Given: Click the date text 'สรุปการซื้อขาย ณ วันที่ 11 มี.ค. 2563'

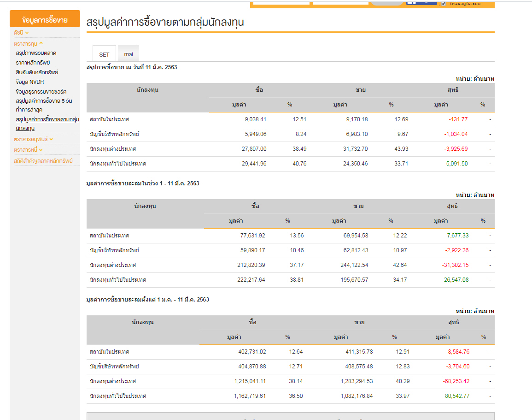Looking at the screenshot, I should pos(132,67).
